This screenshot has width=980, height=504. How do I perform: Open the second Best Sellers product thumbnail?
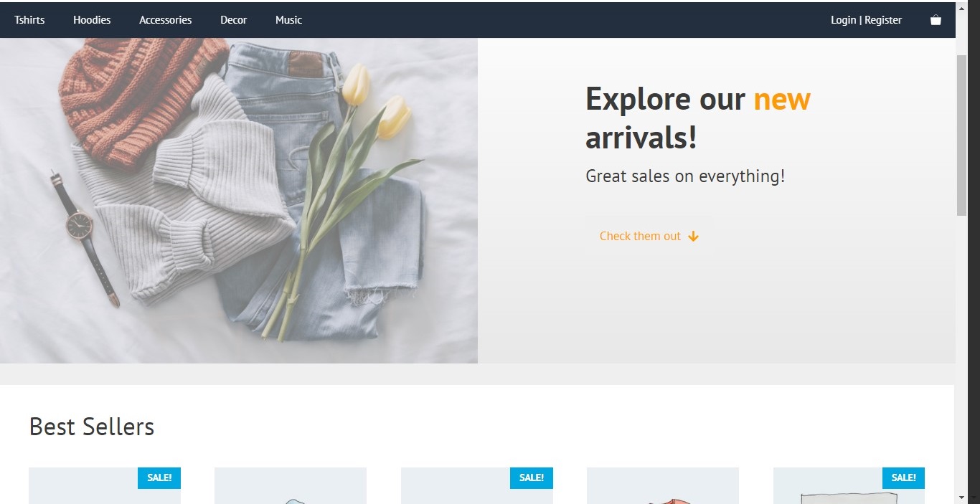click(291, 485)
